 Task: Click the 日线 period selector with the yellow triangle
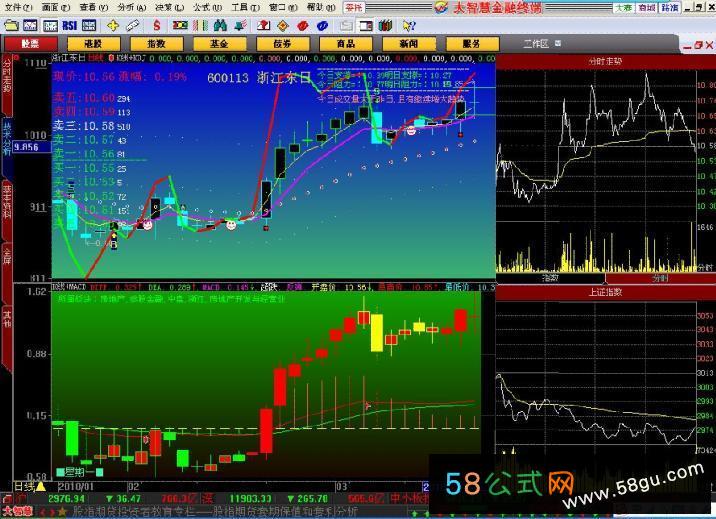(x=29, y=487)
